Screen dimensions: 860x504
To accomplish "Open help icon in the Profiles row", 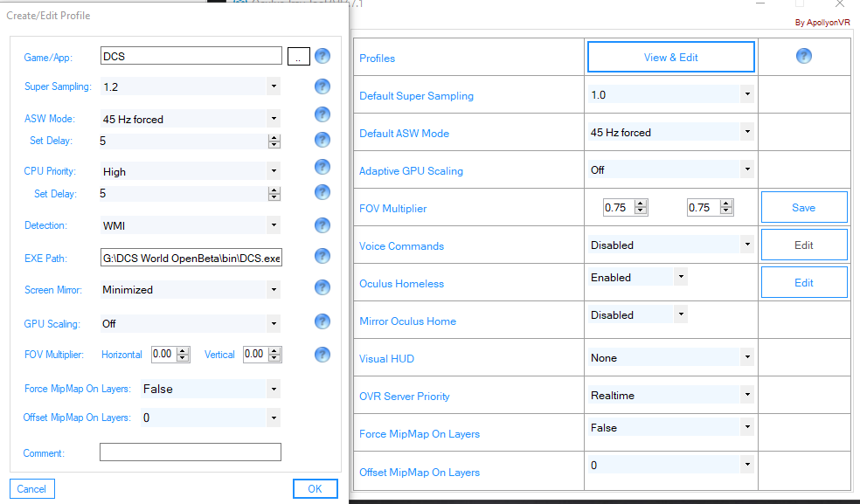I will 804,56.
